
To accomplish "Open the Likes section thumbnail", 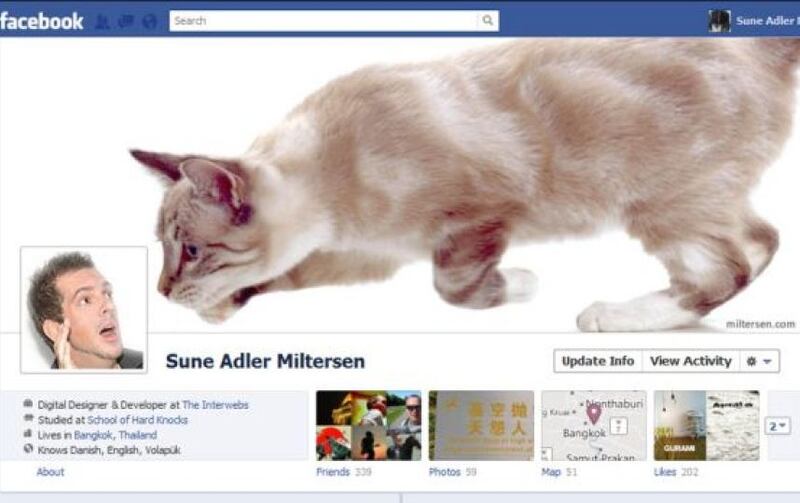I will (x=707, y=425).
